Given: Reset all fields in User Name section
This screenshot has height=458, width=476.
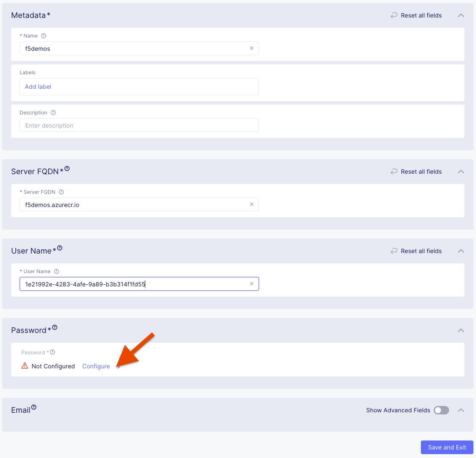Looking at the screenshot, I should 416,251.
